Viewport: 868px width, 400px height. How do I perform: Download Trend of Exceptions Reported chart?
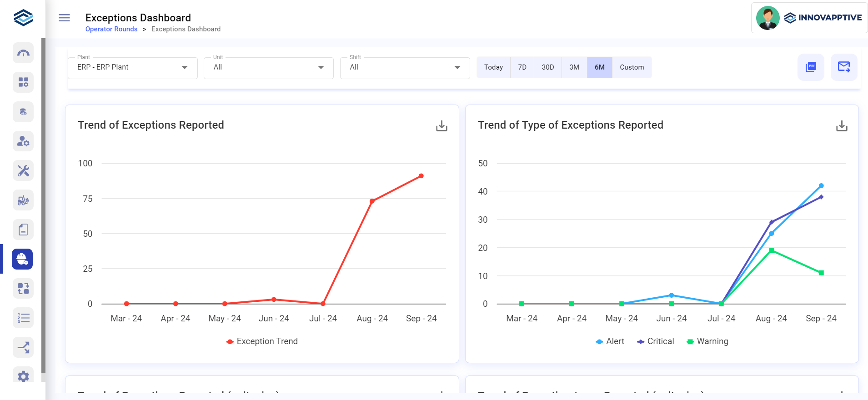[x=442, y=126]
